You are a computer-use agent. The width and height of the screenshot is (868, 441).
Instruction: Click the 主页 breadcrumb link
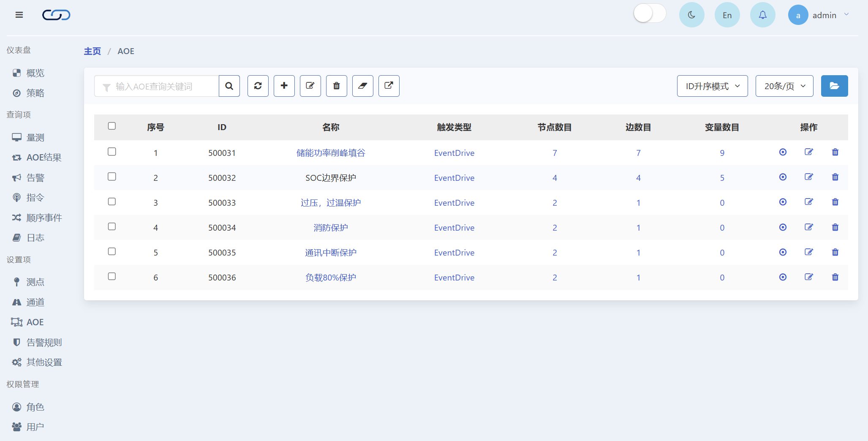pos(93,51)
